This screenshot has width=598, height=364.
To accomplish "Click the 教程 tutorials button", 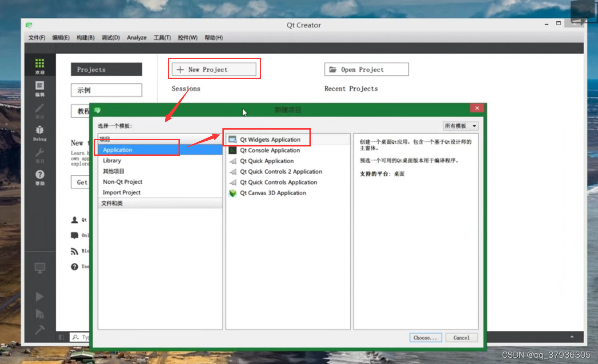I will 80,111.
